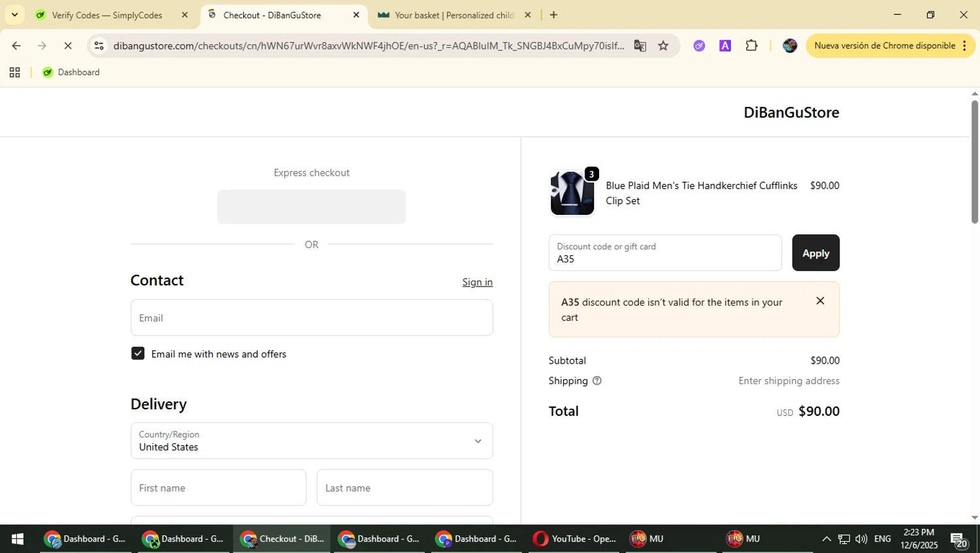
Task: Focus the Last name field
Action: 405,488
